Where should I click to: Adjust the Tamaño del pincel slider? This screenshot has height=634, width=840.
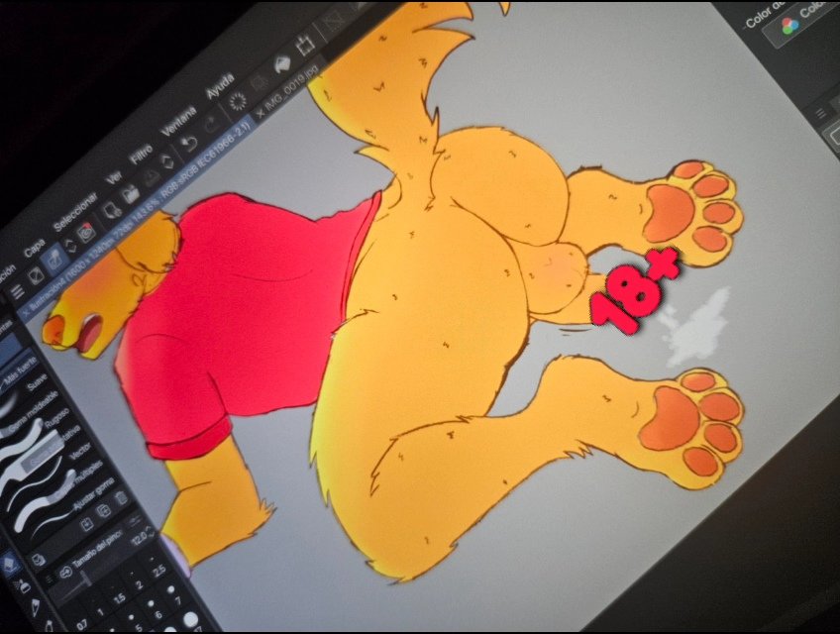(x=86, y=578)
